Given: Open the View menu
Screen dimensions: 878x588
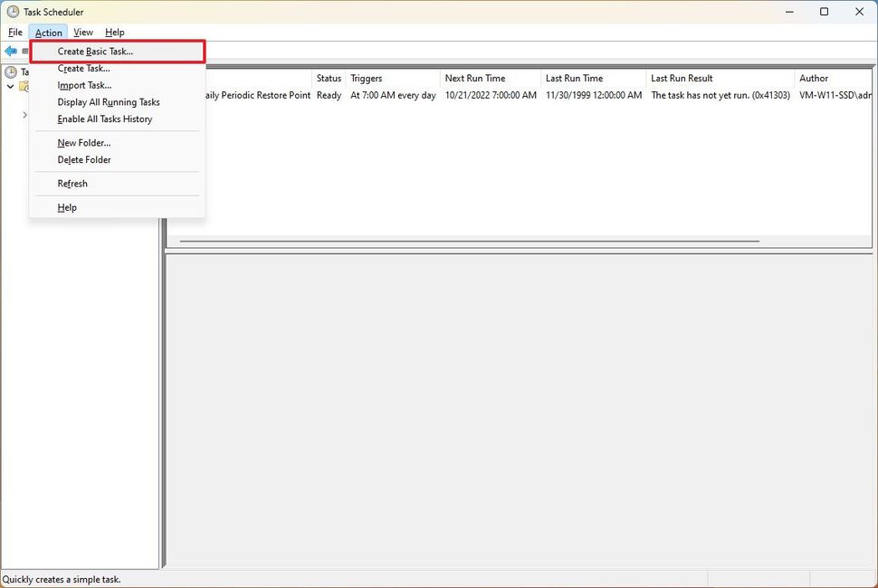Looking at the screenshot, I should coord(83,32).
